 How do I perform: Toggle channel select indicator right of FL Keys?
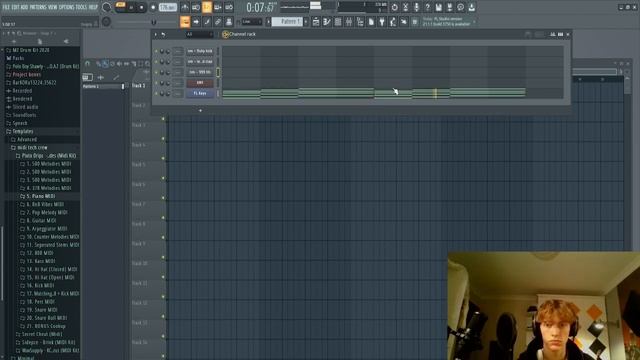[x=218, y=93]
